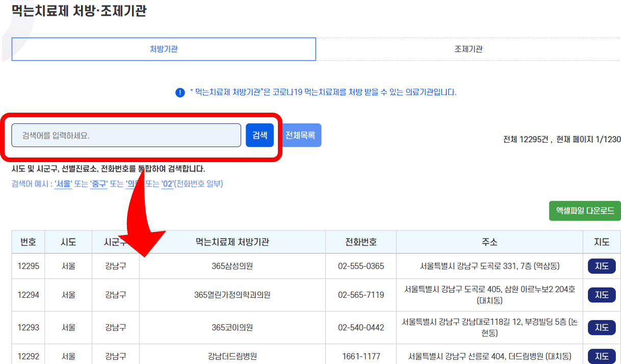Click the '의원' example search link

tap(132, 185)
